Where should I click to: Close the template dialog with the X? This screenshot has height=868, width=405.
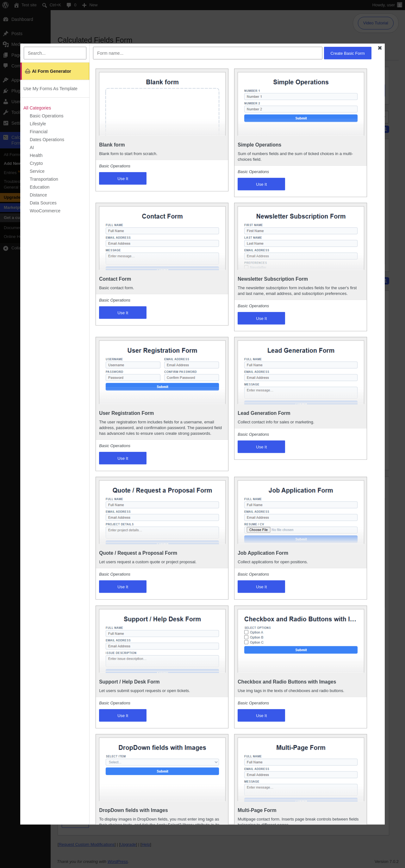(380, 48)
